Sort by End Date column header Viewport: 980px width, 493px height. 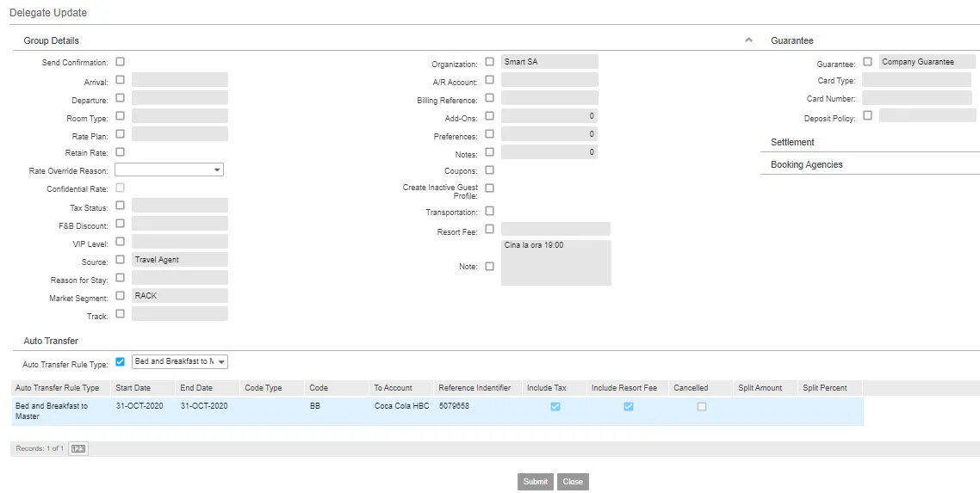click(208, 388)
